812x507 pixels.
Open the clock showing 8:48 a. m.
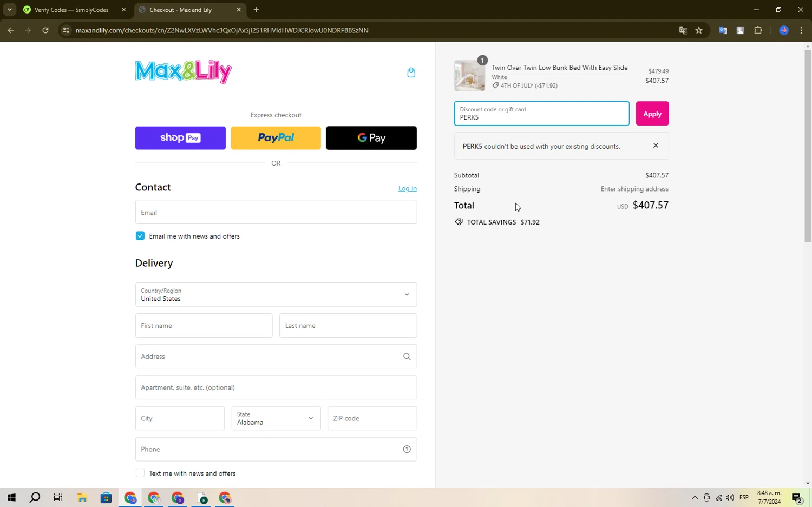point(769,498)
